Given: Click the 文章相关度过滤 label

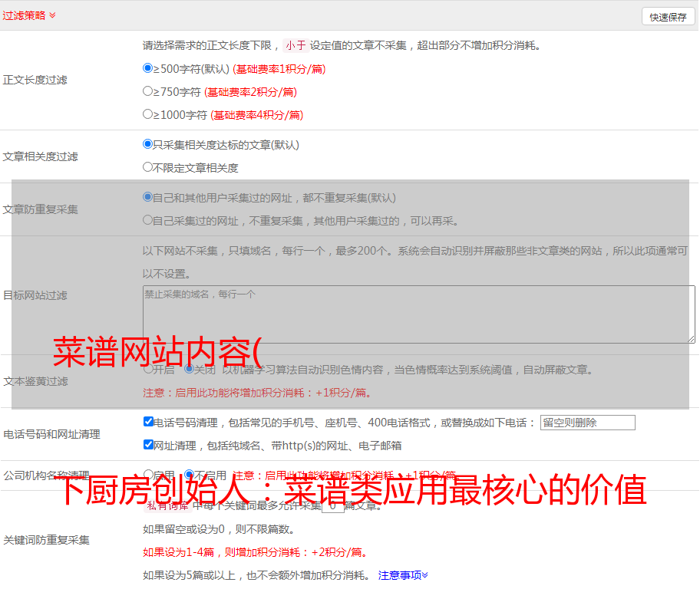Looking at the screenshot, I should pyautogui.click(x=40, y=156).
